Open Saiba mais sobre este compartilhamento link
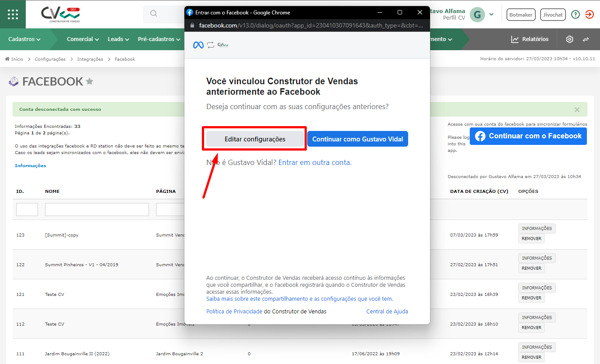Screen dimensions: 600x364 (299, 299)
